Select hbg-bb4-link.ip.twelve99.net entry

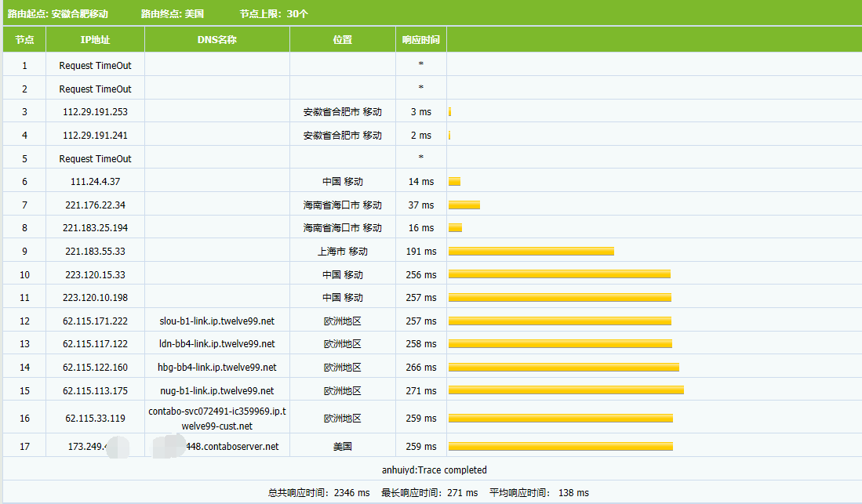point(216,368)
